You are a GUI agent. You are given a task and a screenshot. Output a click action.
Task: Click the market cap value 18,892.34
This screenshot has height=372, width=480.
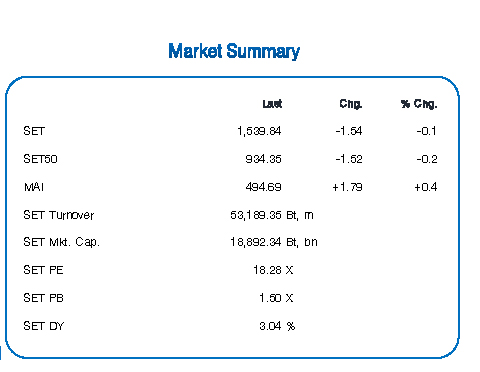(x=256, y=242)
